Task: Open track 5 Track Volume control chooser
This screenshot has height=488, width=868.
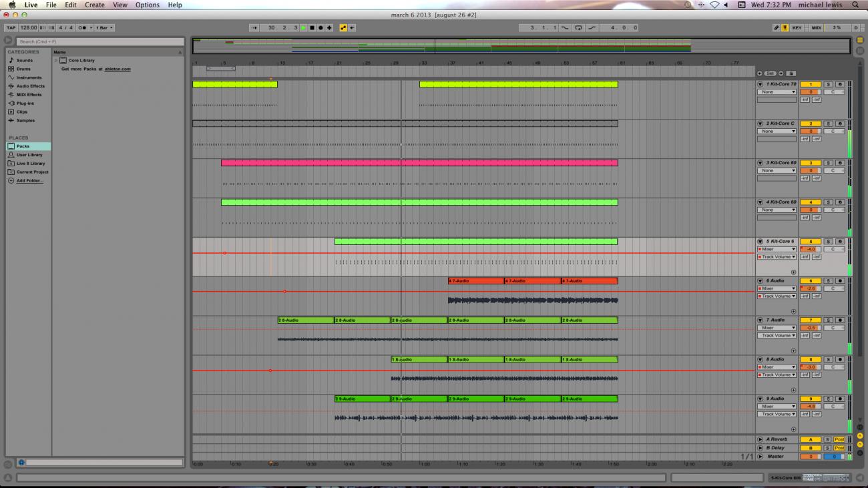Action: point(777,257)
